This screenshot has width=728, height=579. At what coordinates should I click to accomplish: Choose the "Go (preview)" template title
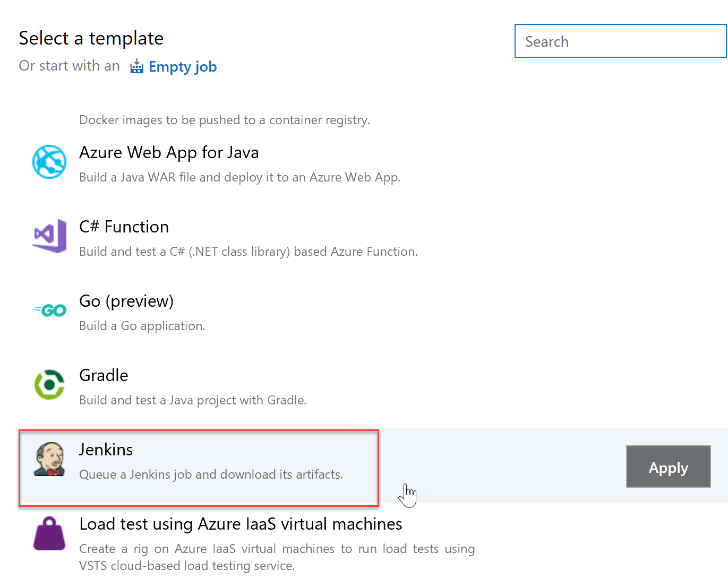[x=126, y=301]
